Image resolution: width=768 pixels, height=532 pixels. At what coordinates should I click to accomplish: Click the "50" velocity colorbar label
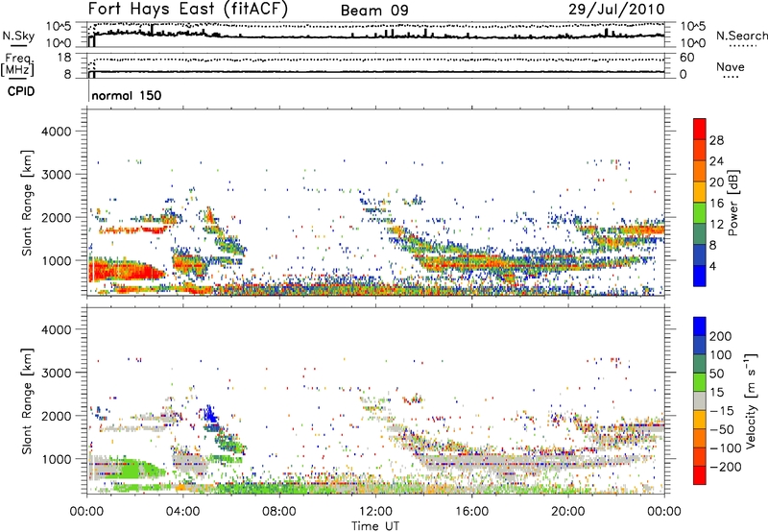pos(716,374)
